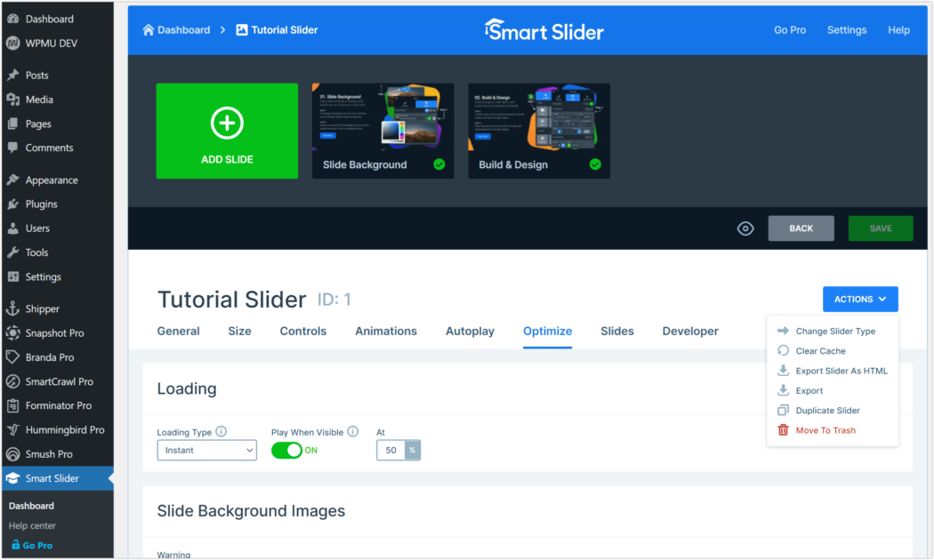The width and height of the screenshot is (934, 560).
Task: Choose Change Slider Type from Actions menu
Action: point(832,331)
